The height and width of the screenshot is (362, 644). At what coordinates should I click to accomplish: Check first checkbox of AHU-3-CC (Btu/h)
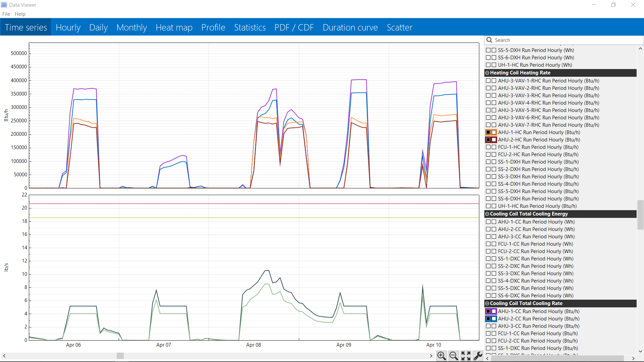[x=488, y=326]
